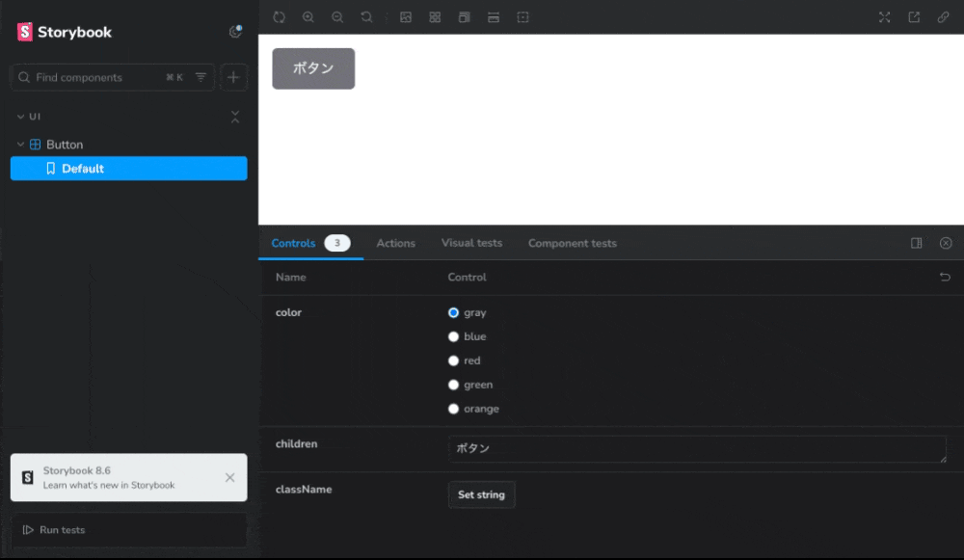
Task: Click the plus create story button
Action: (x=233, y=77)
